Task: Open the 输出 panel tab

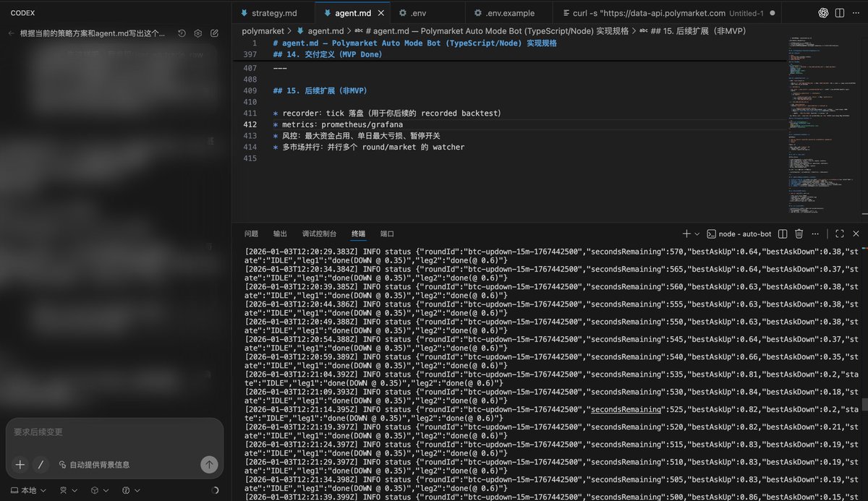Action: point(280,234)
